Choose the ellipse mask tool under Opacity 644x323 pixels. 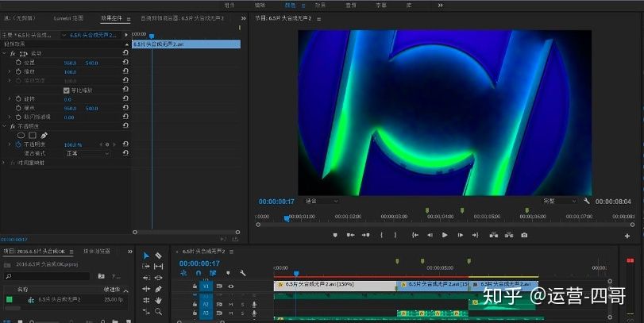(x=21, y=135)
